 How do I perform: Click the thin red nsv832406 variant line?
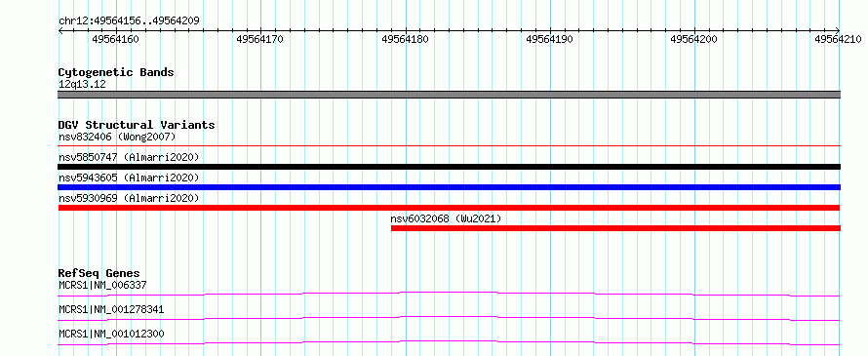click(449, 145)
